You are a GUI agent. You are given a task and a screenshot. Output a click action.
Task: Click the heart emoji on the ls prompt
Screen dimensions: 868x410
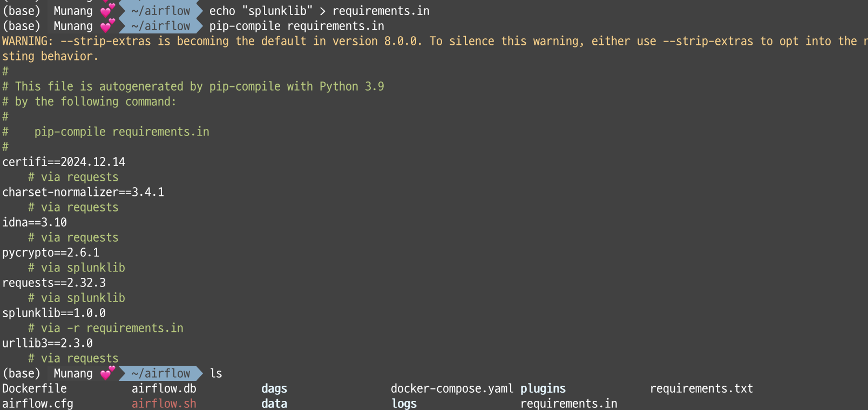[108, 373]
